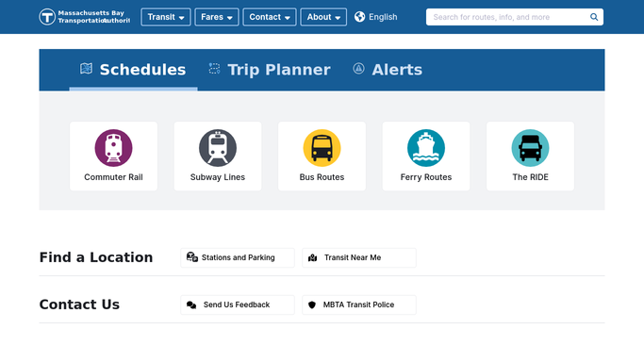Open Stations and Parking button
The height and width of the screenshot is (362, 644).
238,257
